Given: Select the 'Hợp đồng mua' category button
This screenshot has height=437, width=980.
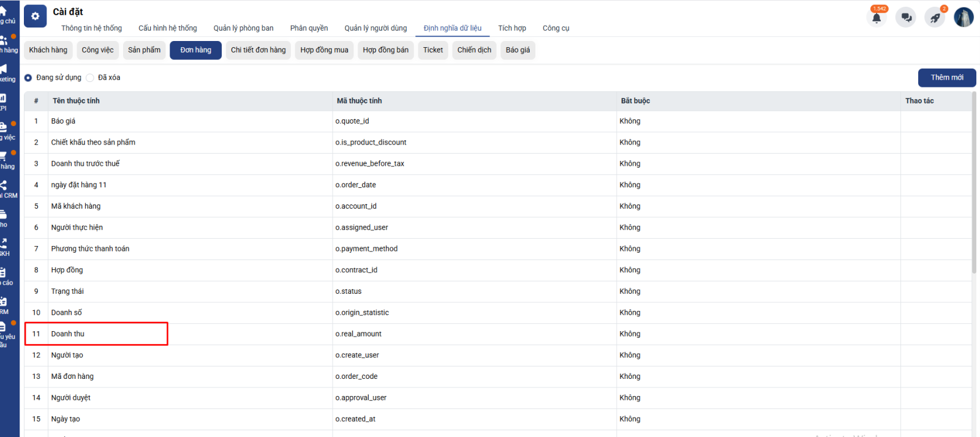Looking at the screenshot, I should click(x=324, y=50).
